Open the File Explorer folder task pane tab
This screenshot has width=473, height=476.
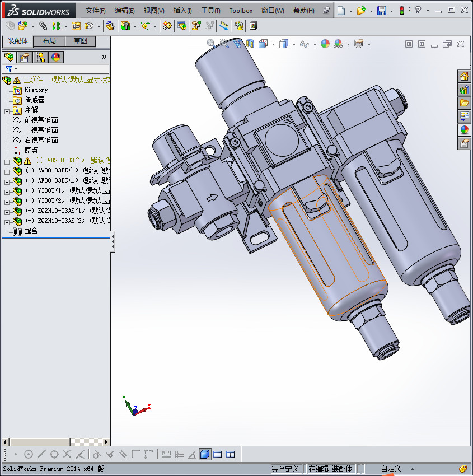tap(464, 103)
